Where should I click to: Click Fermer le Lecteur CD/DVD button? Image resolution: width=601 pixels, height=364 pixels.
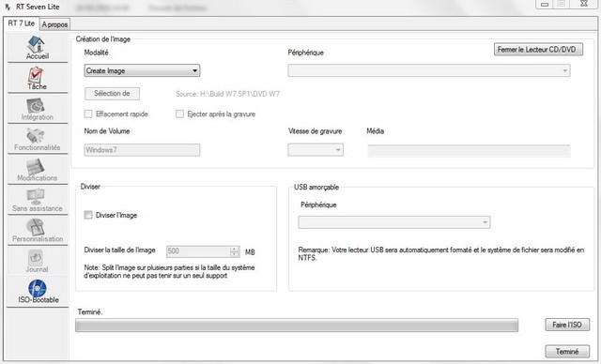(538, 50)
